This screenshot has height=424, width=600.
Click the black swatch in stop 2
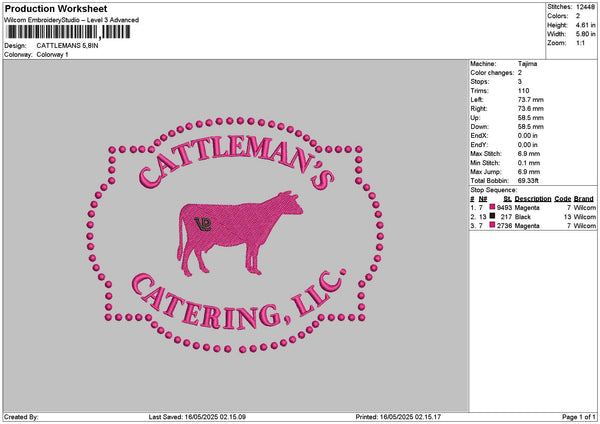[x=492, y=216]
